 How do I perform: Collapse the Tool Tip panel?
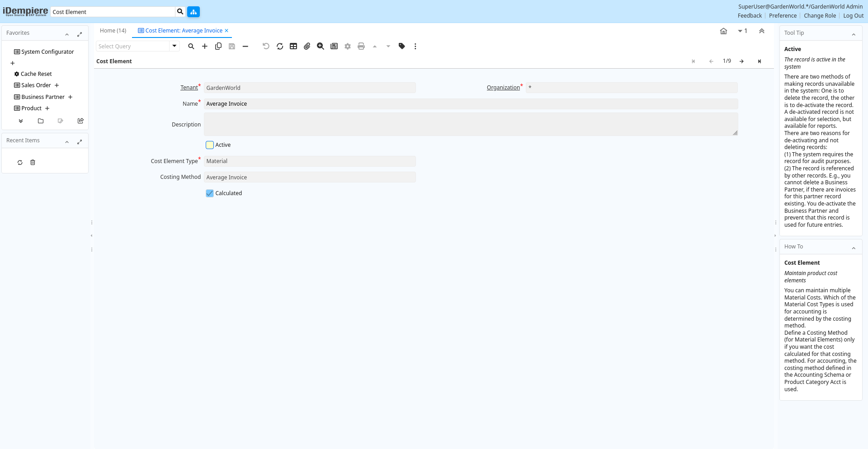854,34
